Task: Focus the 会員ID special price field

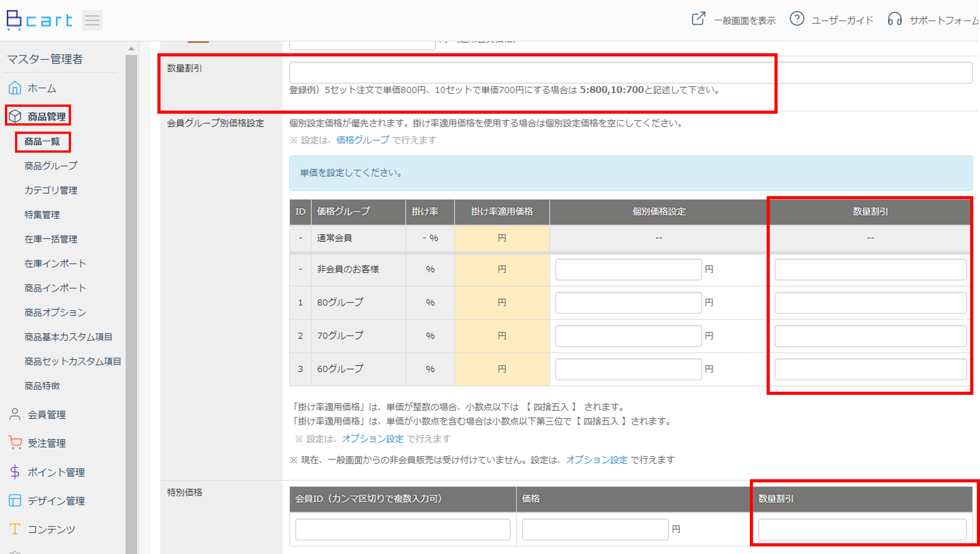Action: click(x=403, y=529)
